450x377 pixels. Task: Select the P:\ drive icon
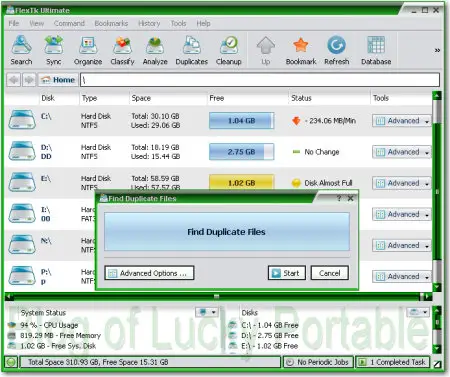point(22,275)
